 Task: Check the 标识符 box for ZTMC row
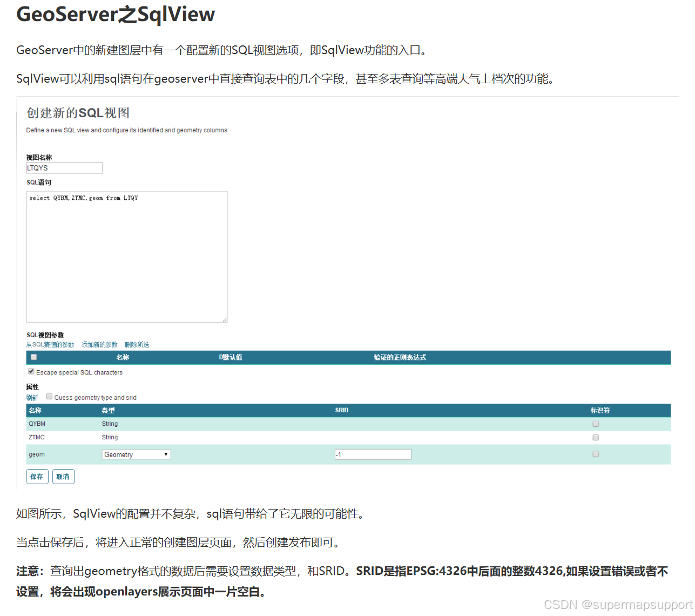[596, 438]
